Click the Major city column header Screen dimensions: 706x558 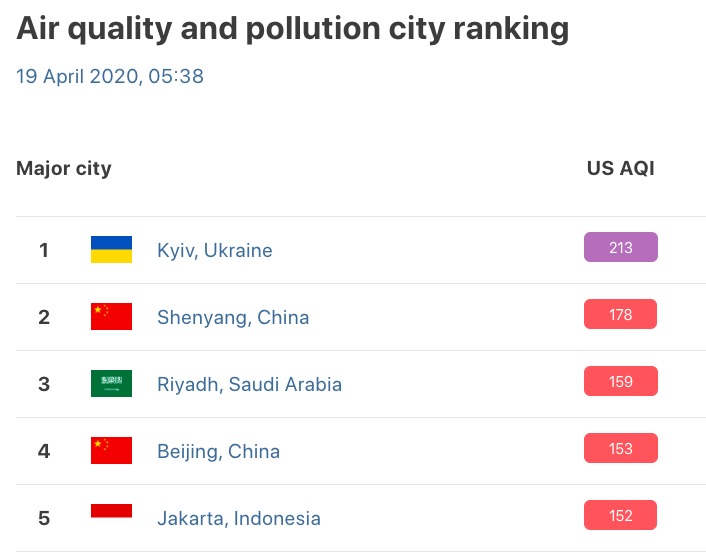(64, 168)
